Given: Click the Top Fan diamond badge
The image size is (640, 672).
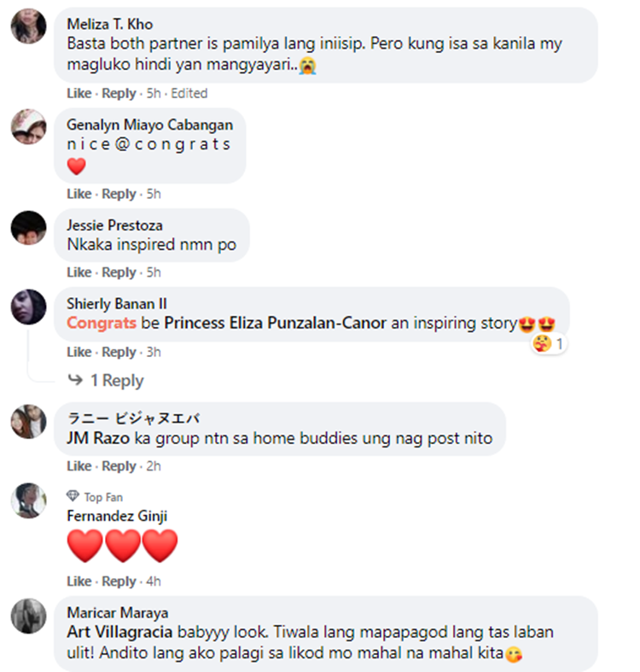Looking at the screenshot, I should (73, 496).
